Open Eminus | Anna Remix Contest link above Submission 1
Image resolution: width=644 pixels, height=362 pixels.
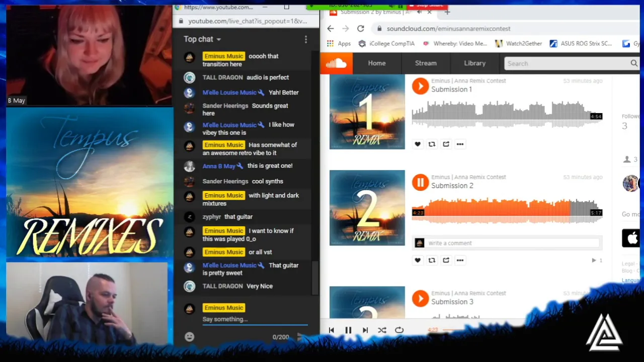tap(468, 80)
